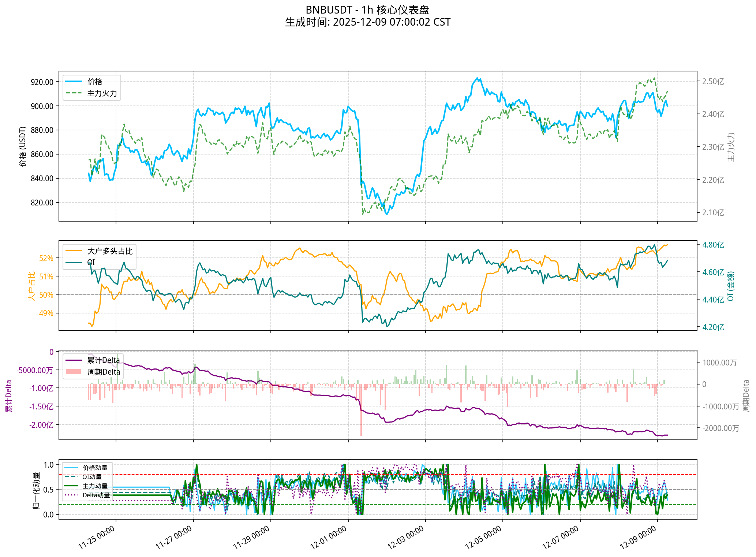This screenshot has width=756, height=557.
Task: Click the OI legend entry
Action: click(91, 263)
